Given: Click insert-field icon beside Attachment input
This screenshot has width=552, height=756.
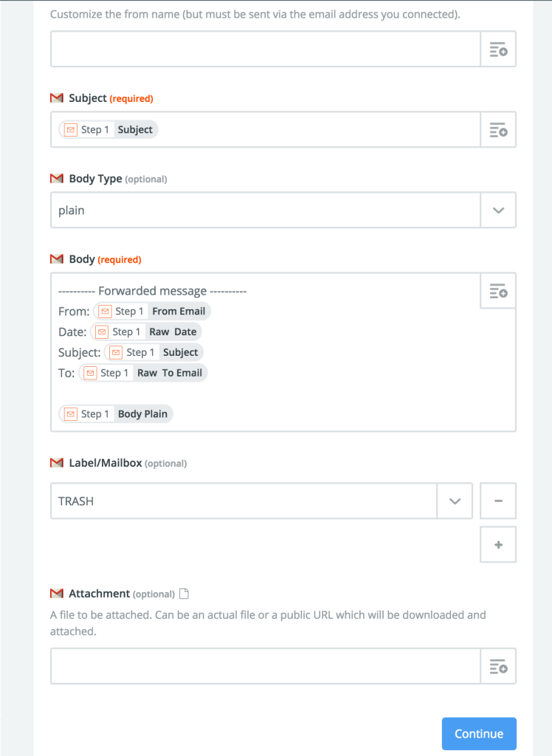Looking at the screenshot, I should [x=498, y=667].
